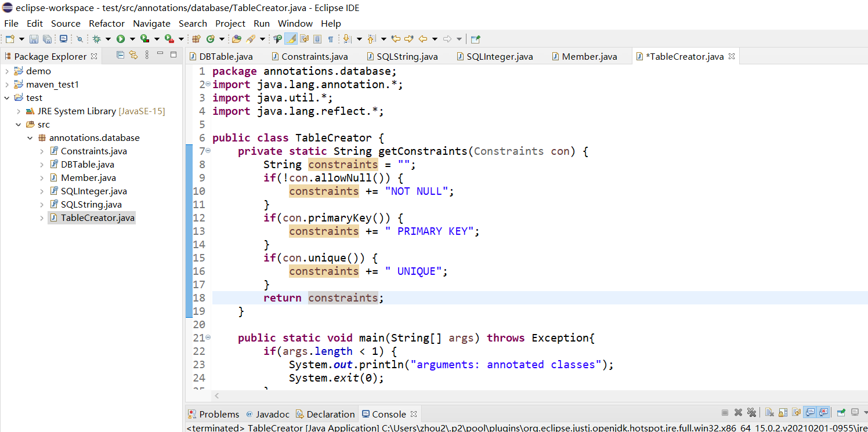Toggle Show Whitespace Characters pilcrow button
The image size is (868, 432).
coord(330,39)
